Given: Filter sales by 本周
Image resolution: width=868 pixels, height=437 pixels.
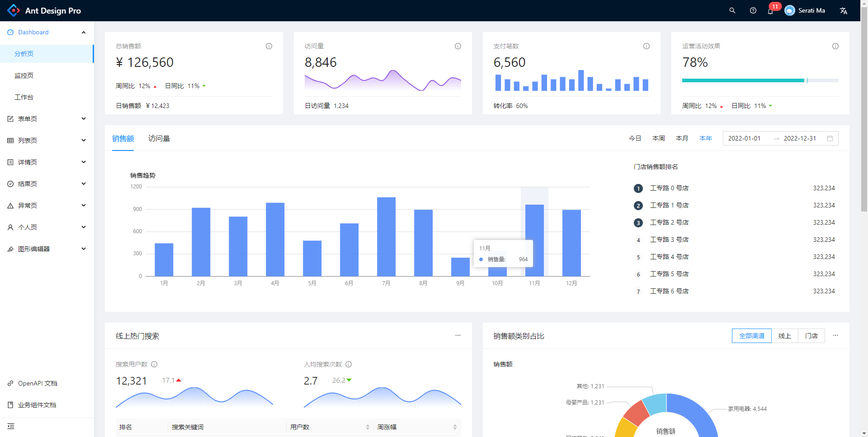Looking at the screenshot, I should coord(659,138).
